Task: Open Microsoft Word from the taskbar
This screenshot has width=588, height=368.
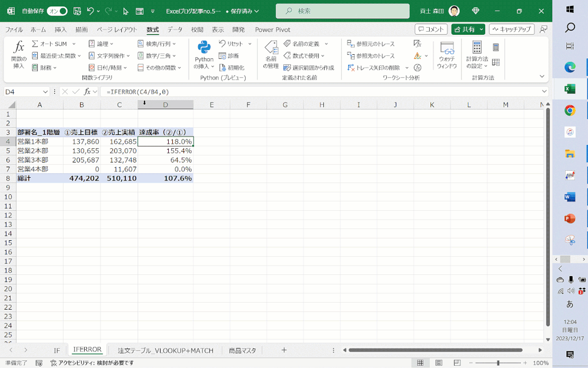Action: click(569, 197)
